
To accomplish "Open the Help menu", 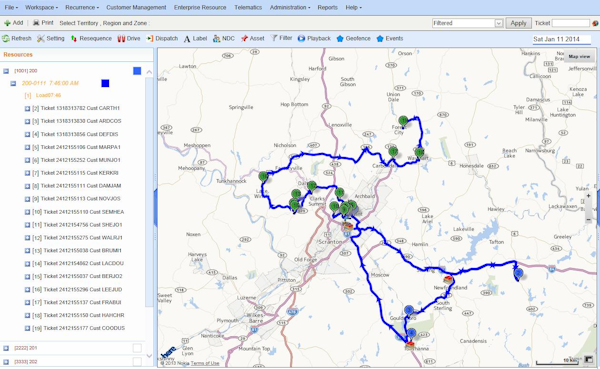I will [353, 7].
